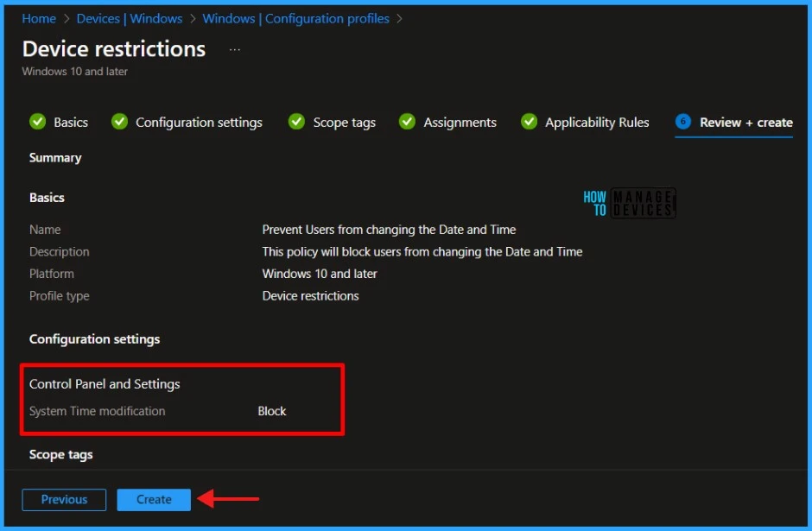Switch to the Configuration settings step
812x531 pixels.
coord(199,122)
